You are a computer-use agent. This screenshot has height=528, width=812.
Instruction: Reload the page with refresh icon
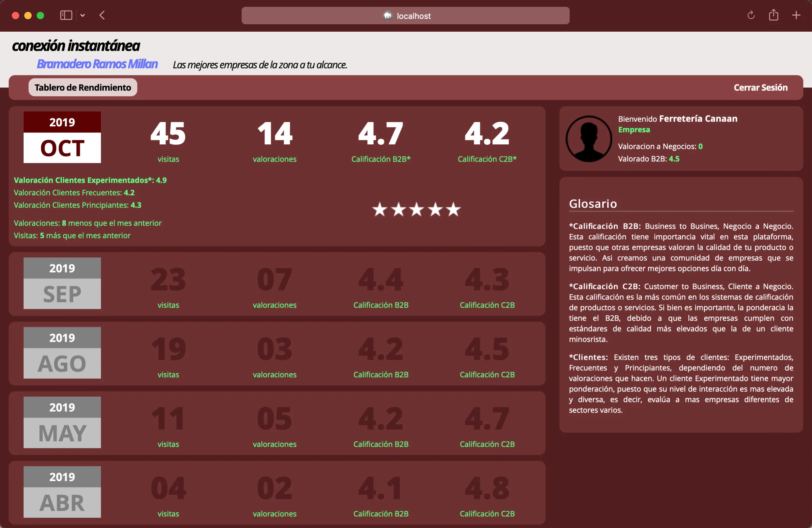point(751,15)
